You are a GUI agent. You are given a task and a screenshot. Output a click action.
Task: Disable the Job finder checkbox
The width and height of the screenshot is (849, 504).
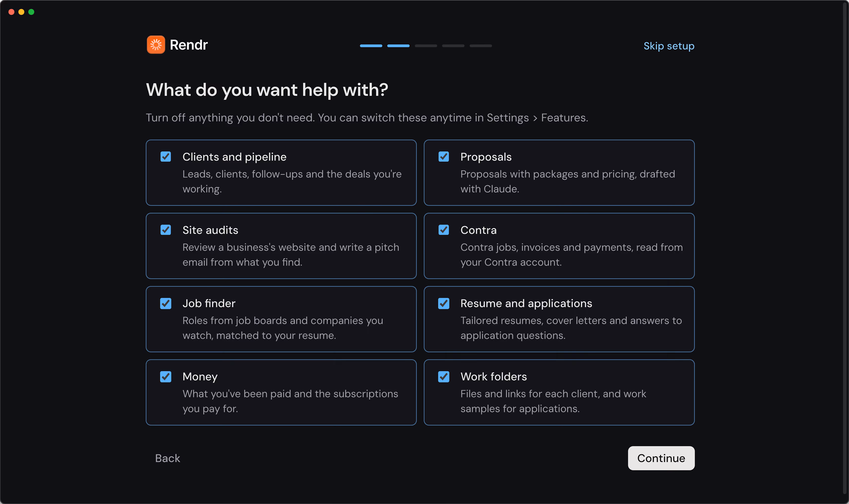[166, 303]
